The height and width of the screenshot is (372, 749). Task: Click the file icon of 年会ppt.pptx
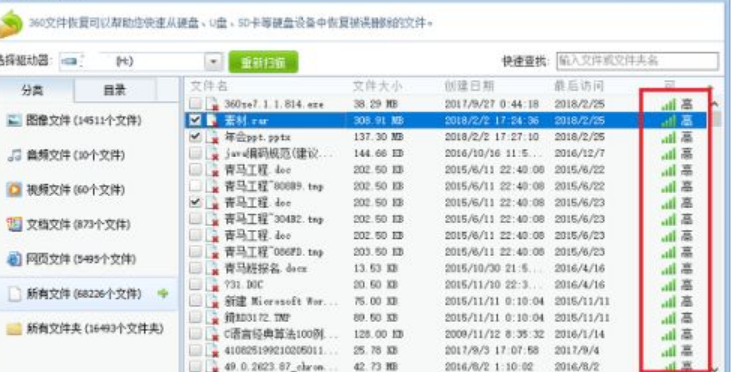212,137
